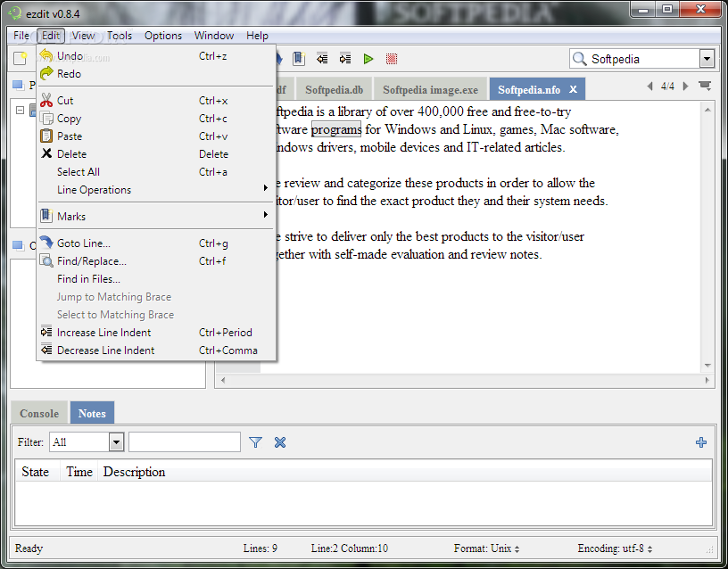Switch to the Console tab
This screenshot has height=569, width=728.
tap(39, 413)
